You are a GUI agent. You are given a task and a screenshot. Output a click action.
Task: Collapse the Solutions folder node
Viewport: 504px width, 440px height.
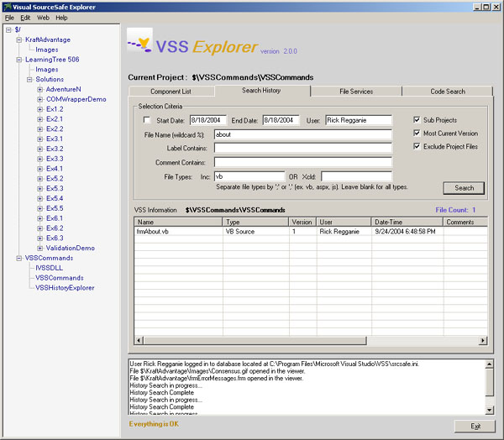point(29,80)
